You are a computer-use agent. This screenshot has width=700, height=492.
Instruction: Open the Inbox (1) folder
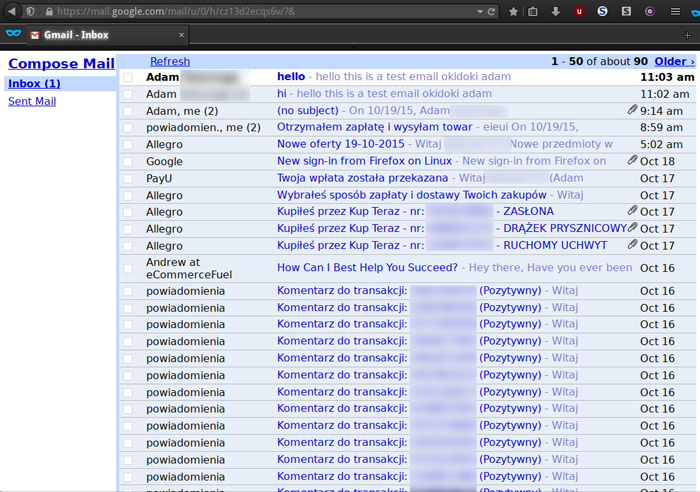(x=34, y=83)
